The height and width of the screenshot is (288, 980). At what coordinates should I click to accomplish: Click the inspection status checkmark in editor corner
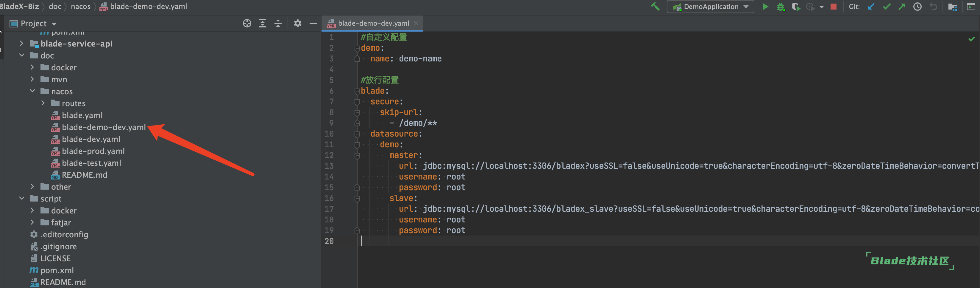pos(971,39)
